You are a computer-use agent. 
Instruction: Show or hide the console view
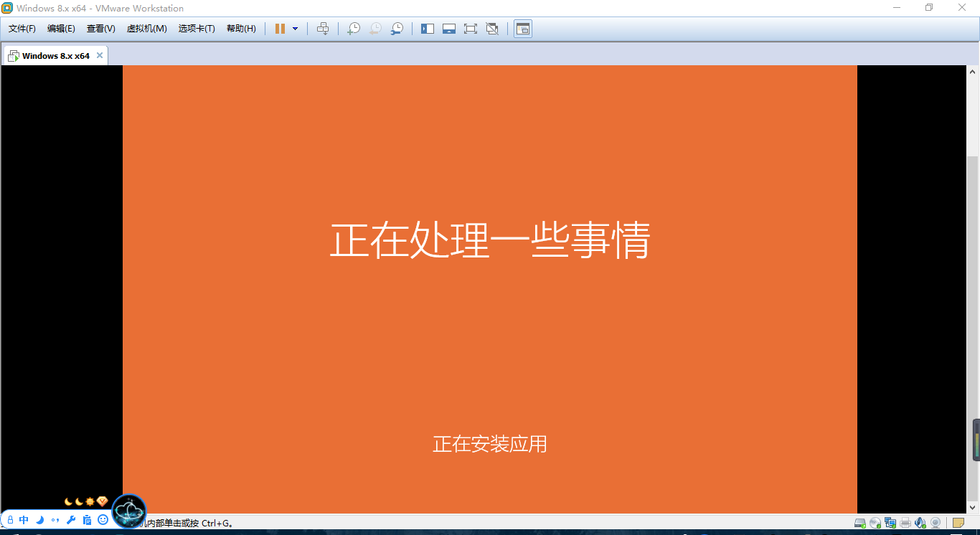tap(522, 29)
